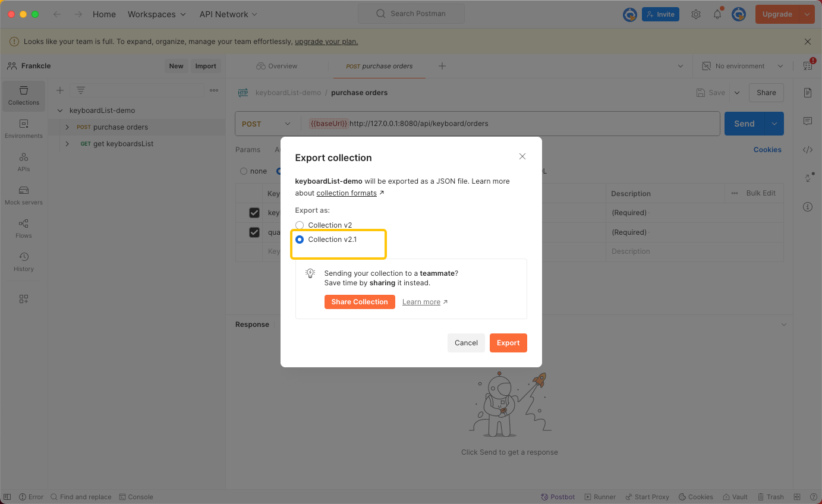Open the documentation icon in right sidebar

808,93
